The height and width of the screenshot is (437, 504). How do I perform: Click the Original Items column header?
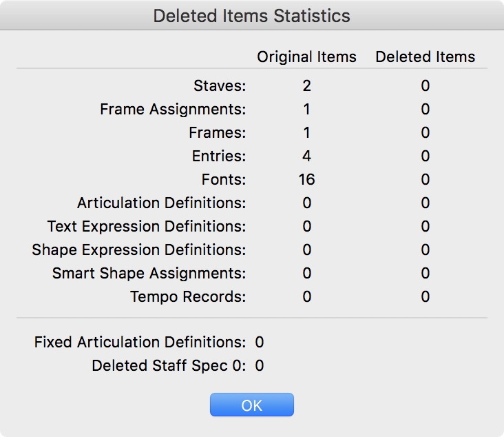[306, 57]
